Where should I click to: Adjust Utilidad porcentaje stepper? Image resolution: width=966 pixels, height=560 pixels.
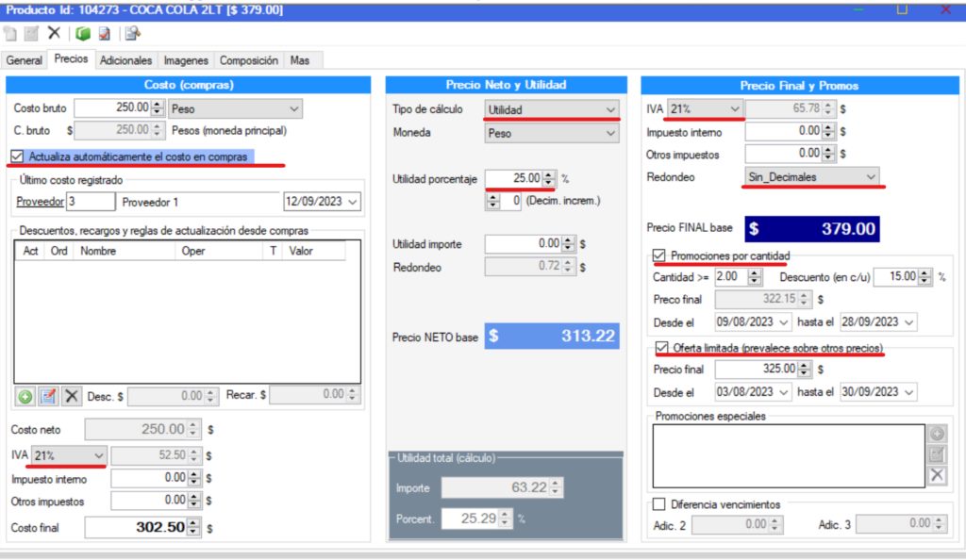(x=549, y=178)
